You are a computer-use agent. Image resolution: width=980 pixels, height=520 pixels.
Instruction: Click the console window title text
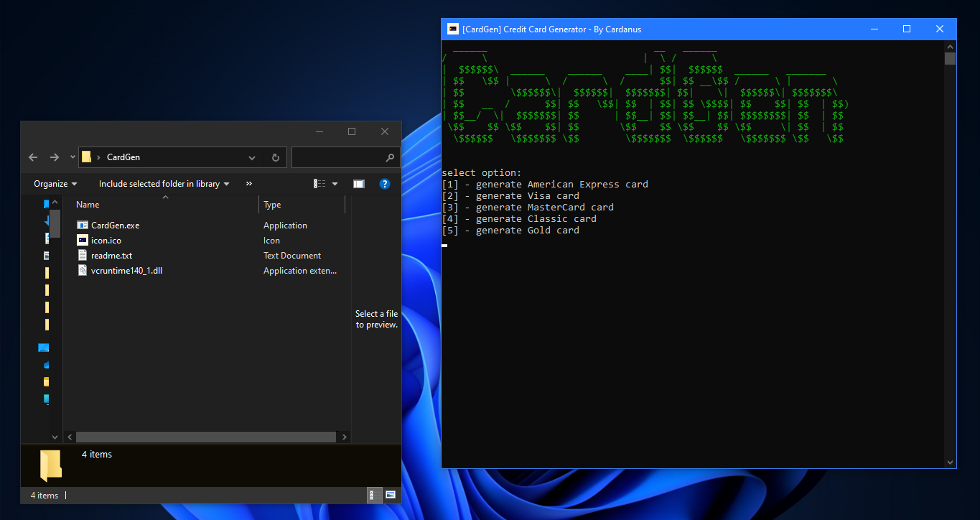(x=552, y=29)
